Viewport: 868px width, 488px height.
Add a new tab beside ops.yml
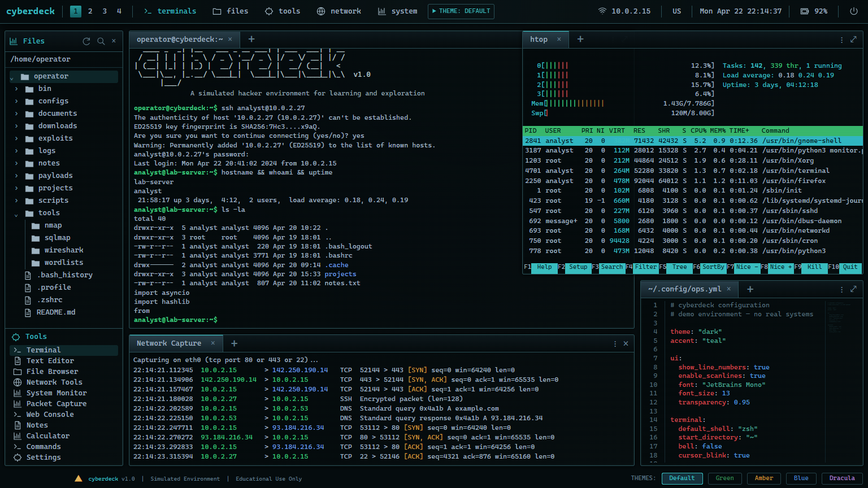click(x=750, y=289)
